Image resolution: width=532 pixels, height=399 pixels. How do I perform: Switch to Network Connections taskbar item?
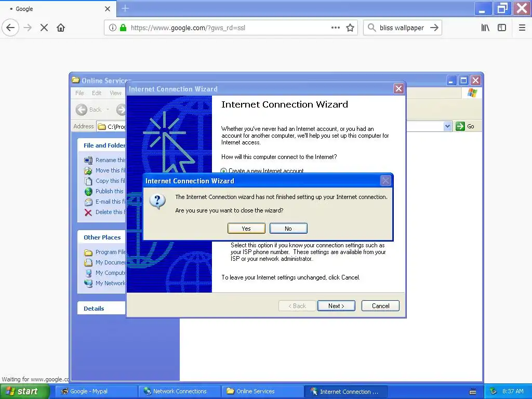[179, 391]
